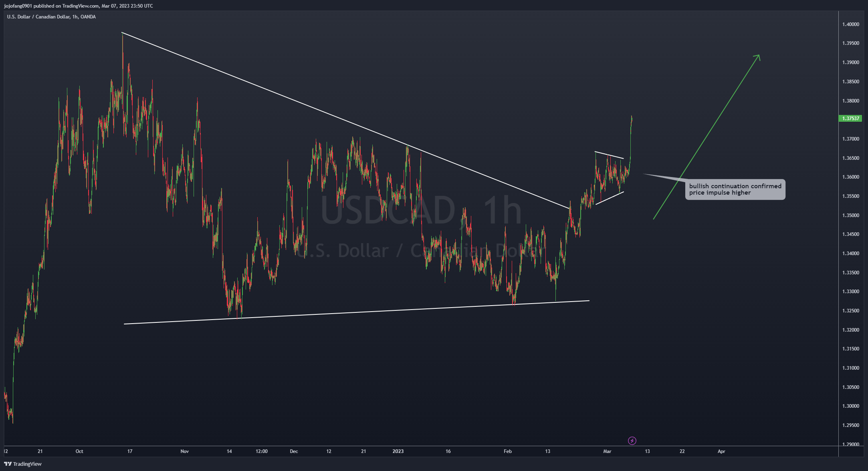
Task: Click the chart title 'U.S. Dollar / Canadian Dollar, 1h, OANDA'
Action: (x=51, y=17)
